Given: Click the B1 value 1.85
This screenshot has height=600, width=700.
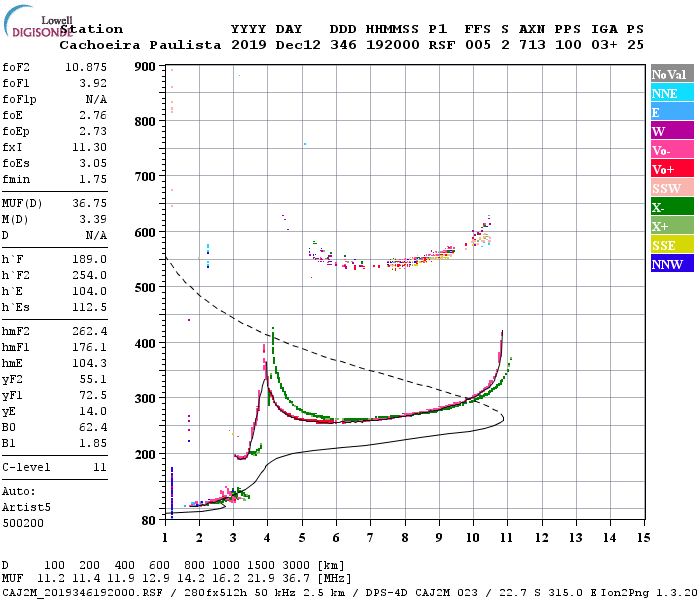Looking at the screenshot, I should pos(93,443).
